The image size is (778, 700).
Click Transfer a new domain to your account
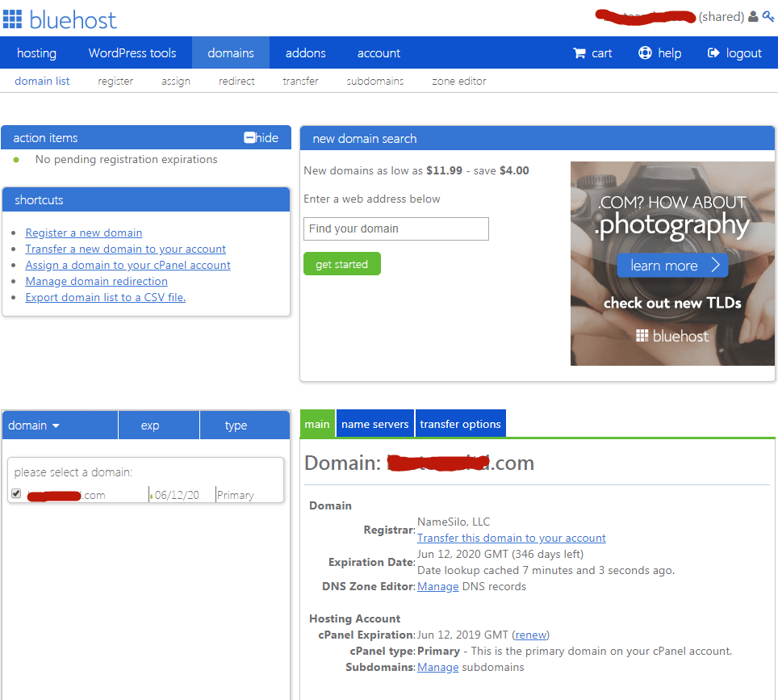point(126,249)
